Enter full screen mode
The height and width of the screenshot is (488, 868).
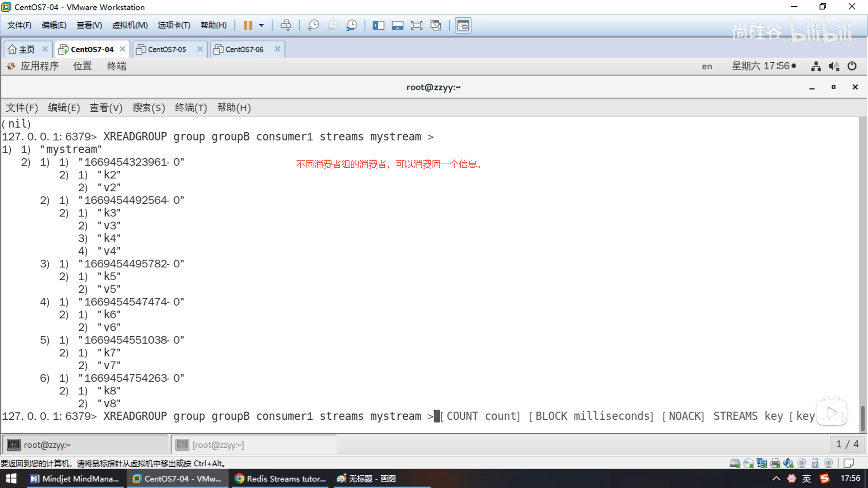point(416,25)
